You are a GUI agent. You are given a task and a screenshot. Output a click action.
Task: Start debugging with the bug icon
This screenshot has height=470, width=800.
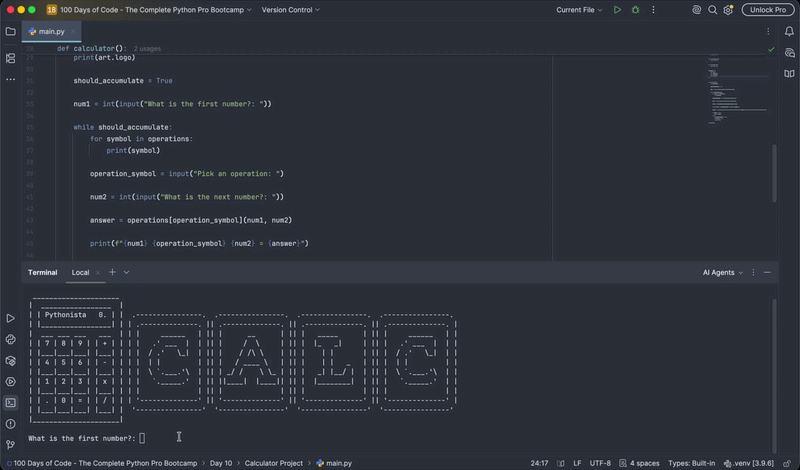click(x=635, y=10)
